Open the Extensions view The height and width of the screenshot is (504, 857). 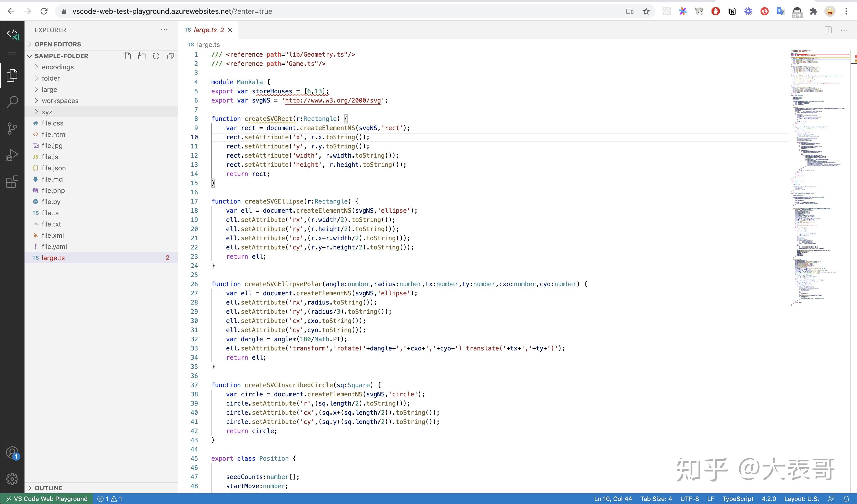(12, 182)
